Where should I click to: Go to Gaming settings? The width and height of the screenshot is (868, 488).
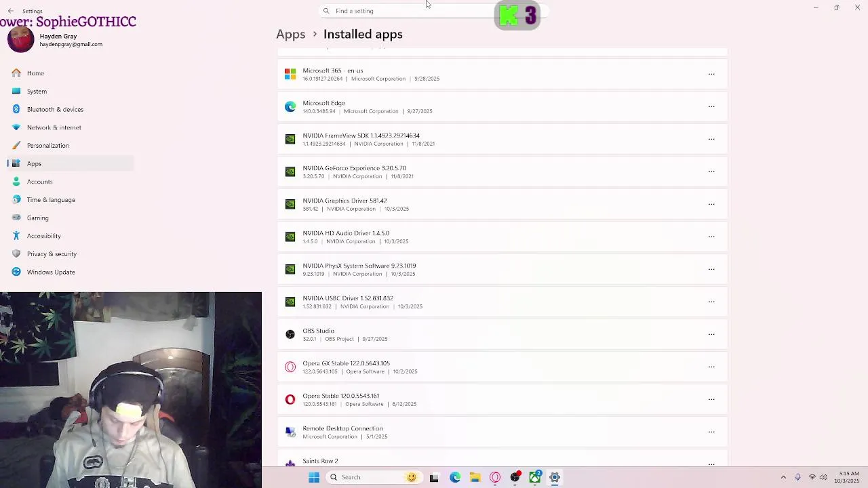point(71,218)
